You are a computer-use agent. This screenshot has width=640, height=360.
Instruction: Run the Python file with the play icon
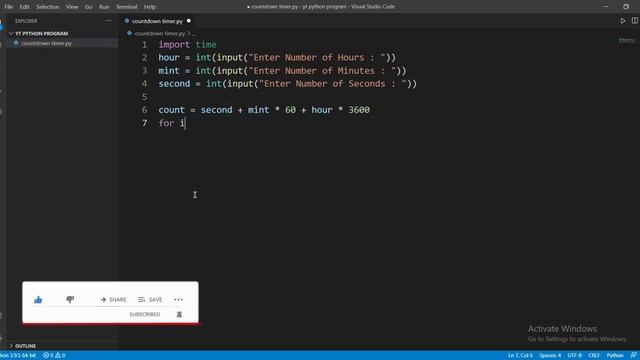[622, 20]
